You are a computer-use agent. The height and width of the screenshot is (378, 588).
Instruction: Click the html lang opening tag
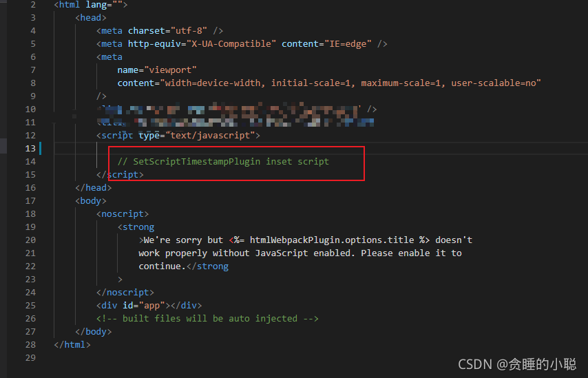click(x=91, y=5)
